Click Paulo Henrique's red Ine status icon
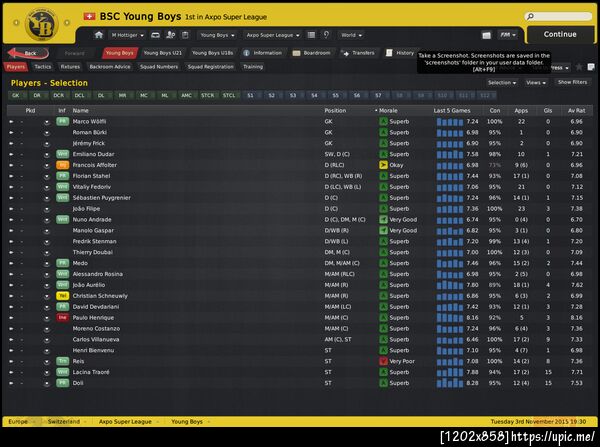 (x=62, y=318)
